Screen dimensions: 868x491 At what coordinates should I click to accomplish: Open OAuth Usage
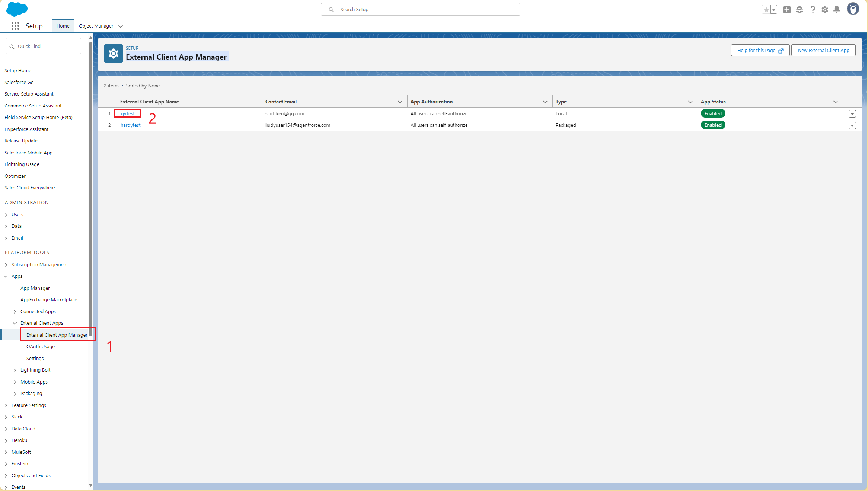point(41,346)
